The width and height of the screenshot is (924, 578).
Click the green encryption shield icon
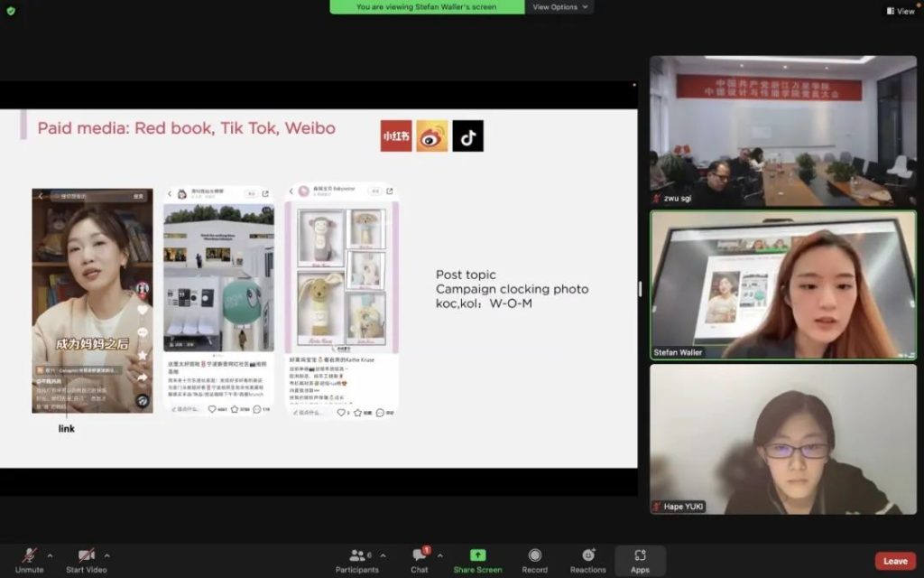(11, 11)
